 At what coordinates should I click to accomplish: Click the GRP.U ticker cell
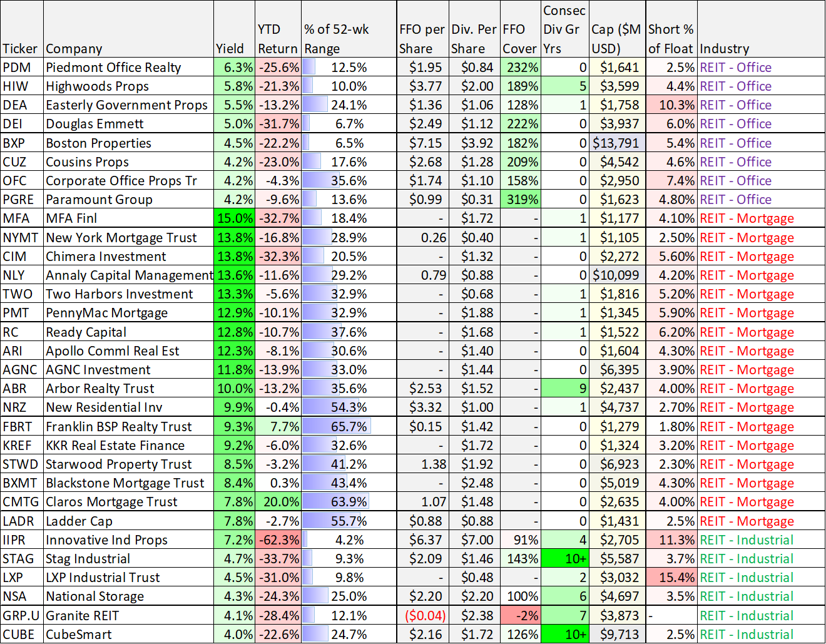[x=22, y=616]
